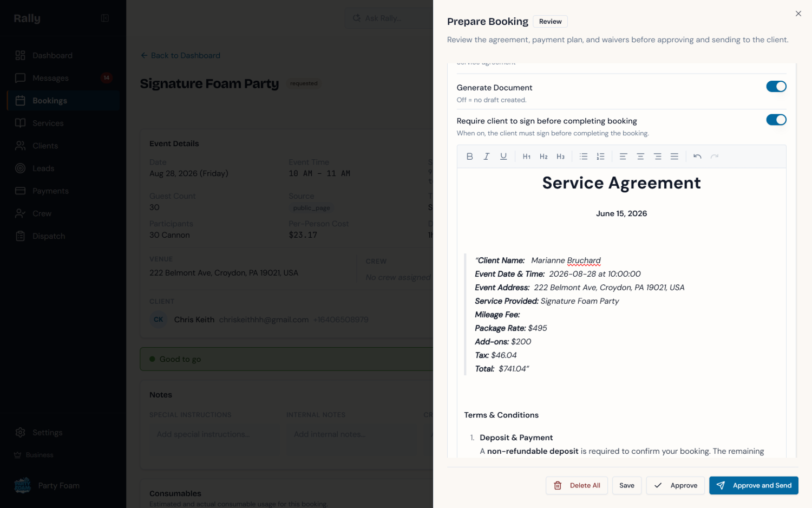Go to Crew page
Viewport: 812px width, 508px height.
coord(63,213)
